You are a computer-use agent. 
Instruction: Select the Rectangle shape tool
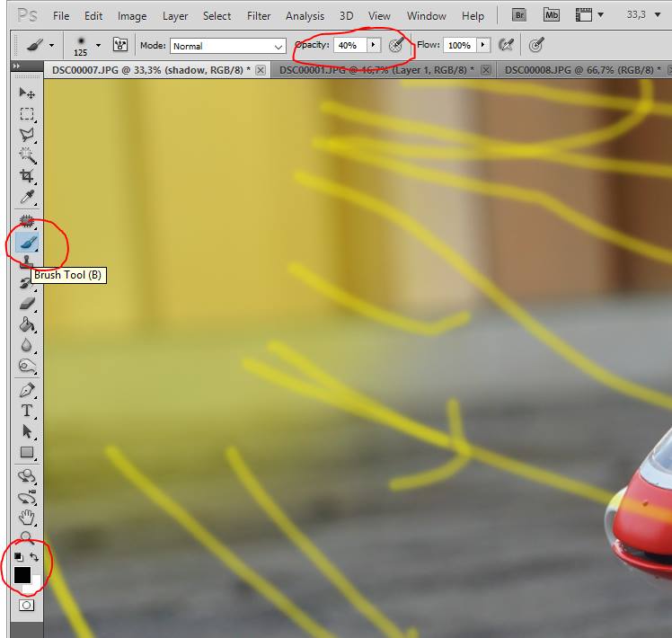coord(27,452)
